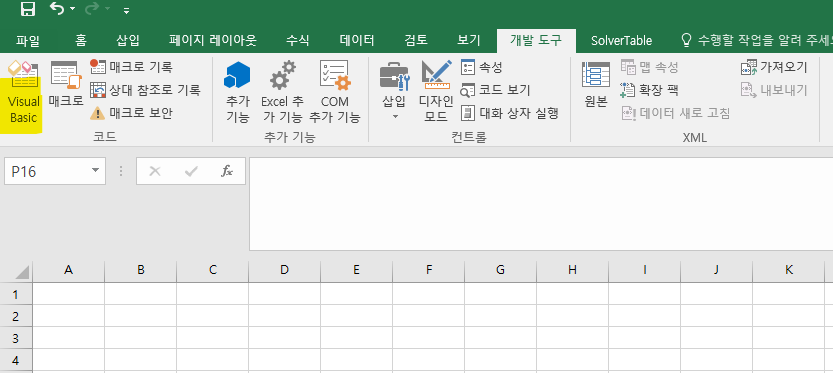Open 속성 (Properties) in Controls group
This screenshot has width=833, height=373.
[x=482, y=67]
